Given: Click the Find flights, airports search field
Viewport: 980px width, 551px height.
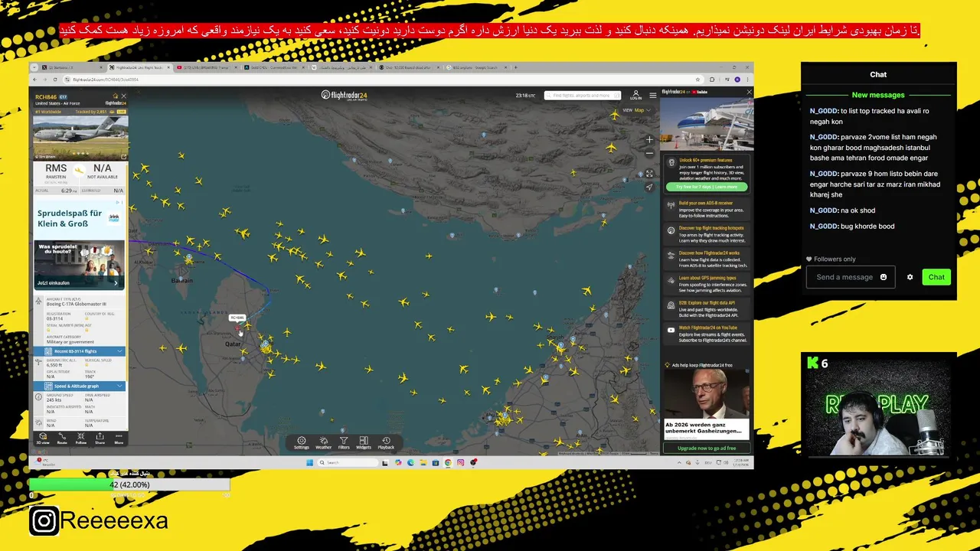Looking at the screenshot, I should [x=582, y=95].
